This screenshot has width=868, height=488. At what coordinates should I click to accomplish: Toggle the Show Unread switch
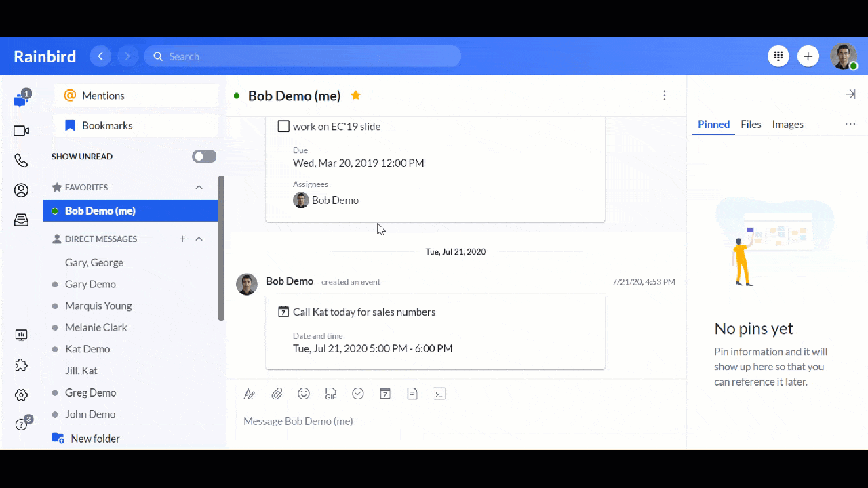tap(204, 157)
